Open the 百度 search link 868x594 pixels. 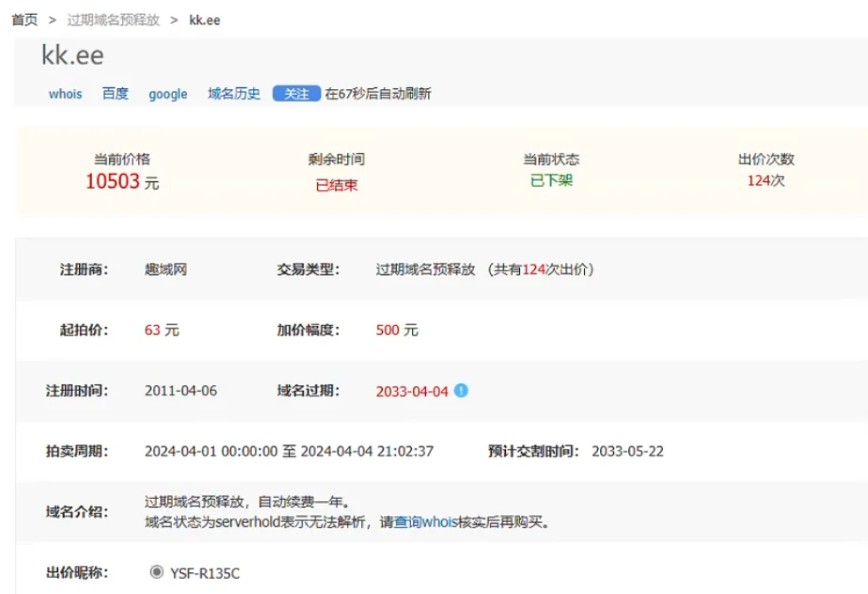coord(115,94)
